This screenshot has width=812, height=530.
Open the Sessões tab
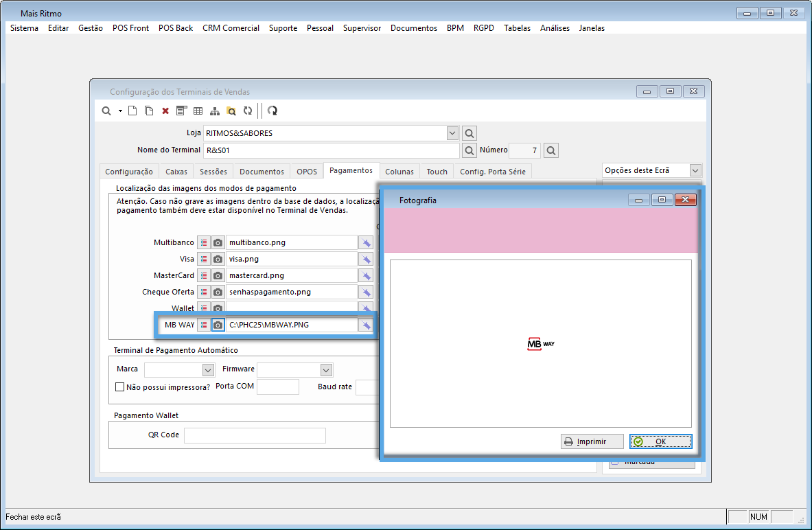pyautogui.click(x=213, y=172)
